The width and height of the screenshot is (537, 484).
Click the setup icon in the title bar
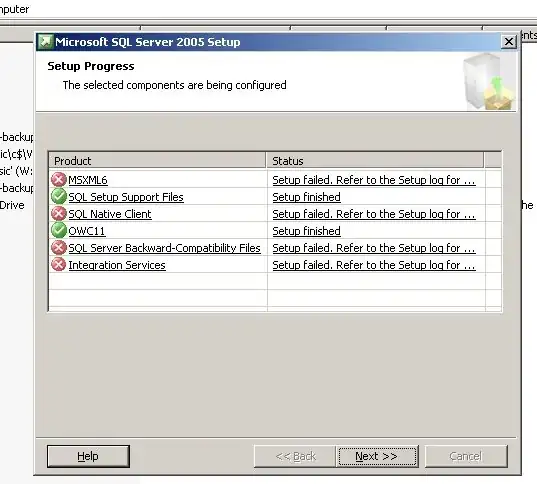pos(45,42)
